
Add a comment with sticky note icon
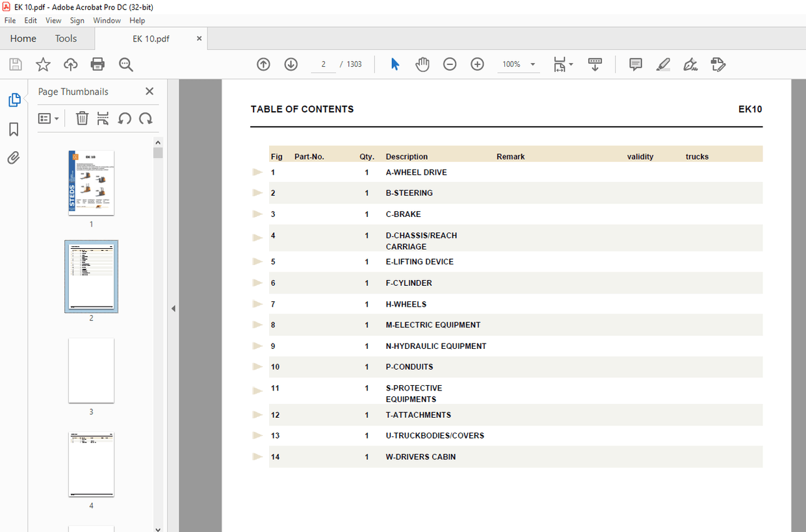click(635, 64)
